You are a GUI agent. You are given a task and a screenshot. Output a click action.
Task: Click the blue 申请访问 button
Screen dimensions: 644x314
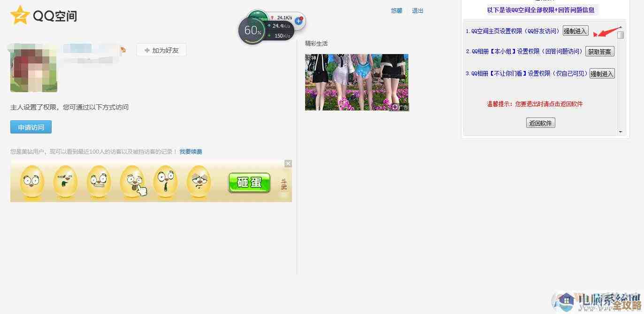coord(31,126)
